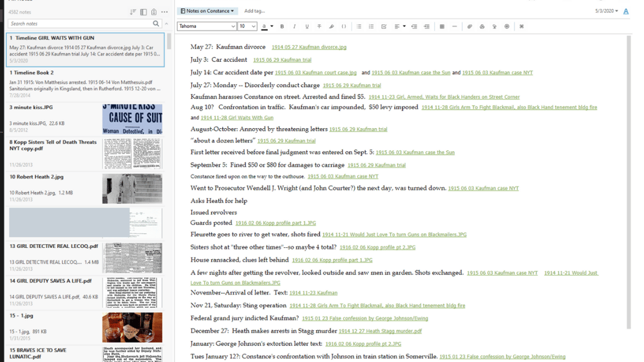The width and height of the screenshot is (644, 362).
Task: Click the Add tag field
Action: (254, 11)
